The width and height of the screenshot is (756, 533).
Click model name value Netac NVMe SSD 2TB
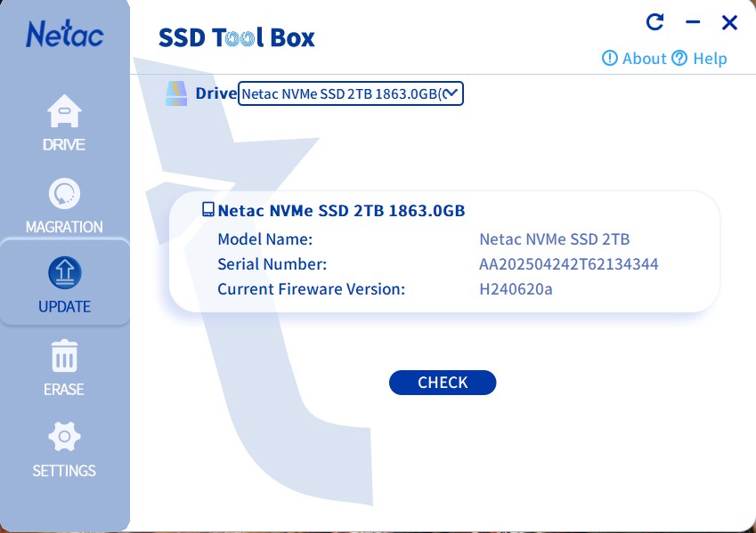[x=555, y=239]
